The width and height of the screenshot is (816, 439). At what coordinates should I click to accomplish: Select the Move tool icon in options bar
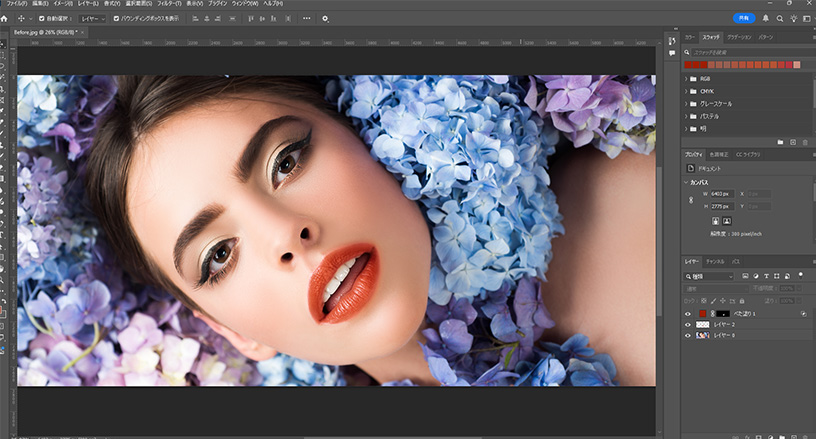coord(21,18)
